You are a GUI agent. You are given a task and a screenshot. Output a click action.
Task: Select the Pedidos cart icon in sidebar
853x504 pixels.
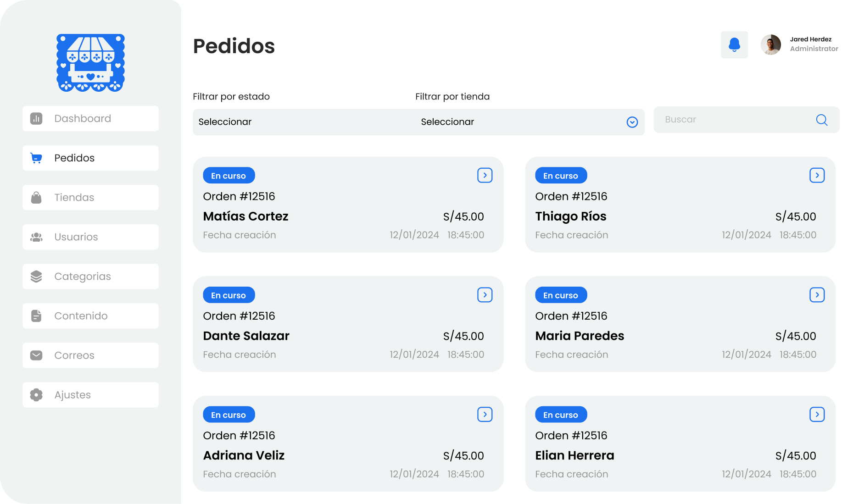coord(36,158)
